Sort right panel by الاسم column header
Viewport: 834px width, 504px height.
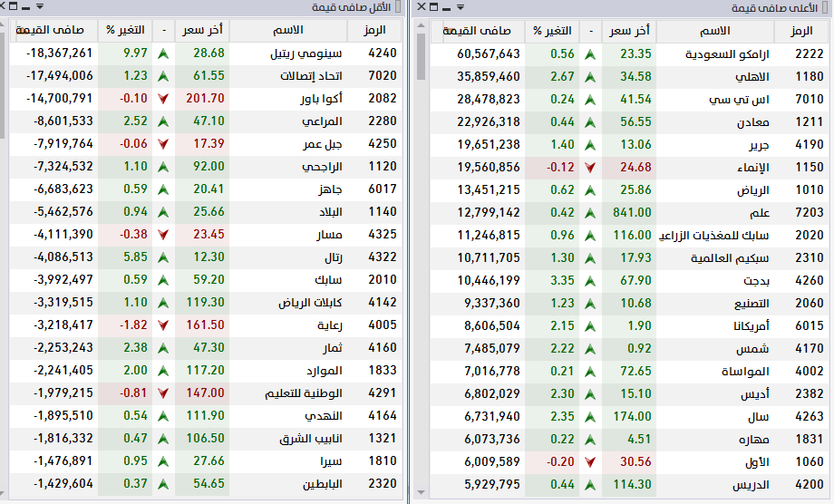(x=715, y=31)
